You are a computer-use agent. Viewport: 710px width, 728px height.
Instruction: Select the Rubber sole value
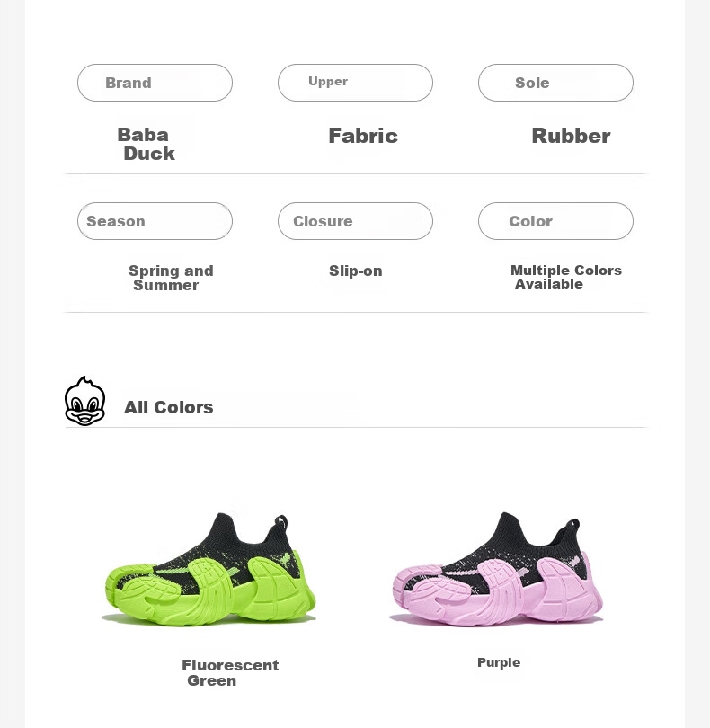tap(571, 136)
